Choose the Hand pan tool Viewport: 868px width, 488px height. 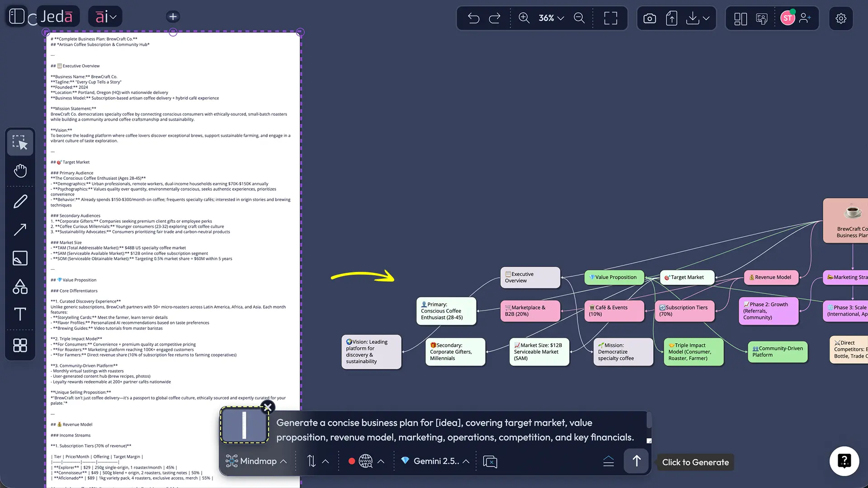tap(20, 171)
